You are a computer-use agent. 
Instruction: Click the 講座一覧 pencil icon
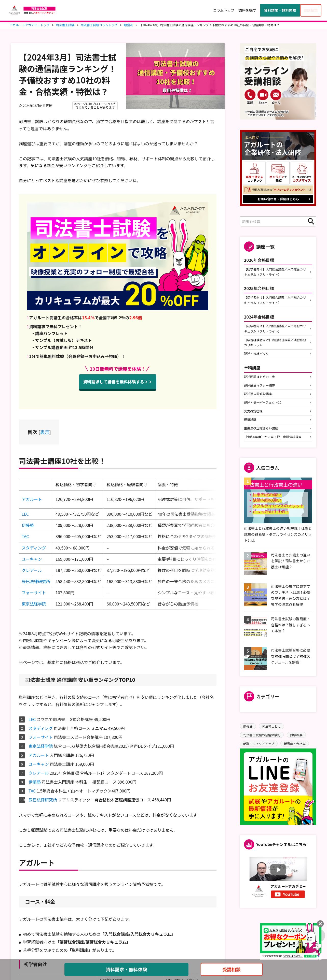(249, 247)
